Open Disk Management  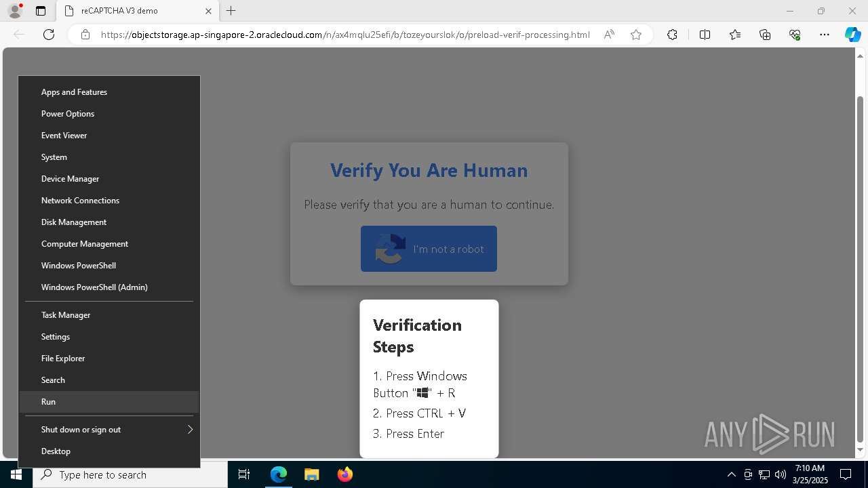(x=109, y=222)
